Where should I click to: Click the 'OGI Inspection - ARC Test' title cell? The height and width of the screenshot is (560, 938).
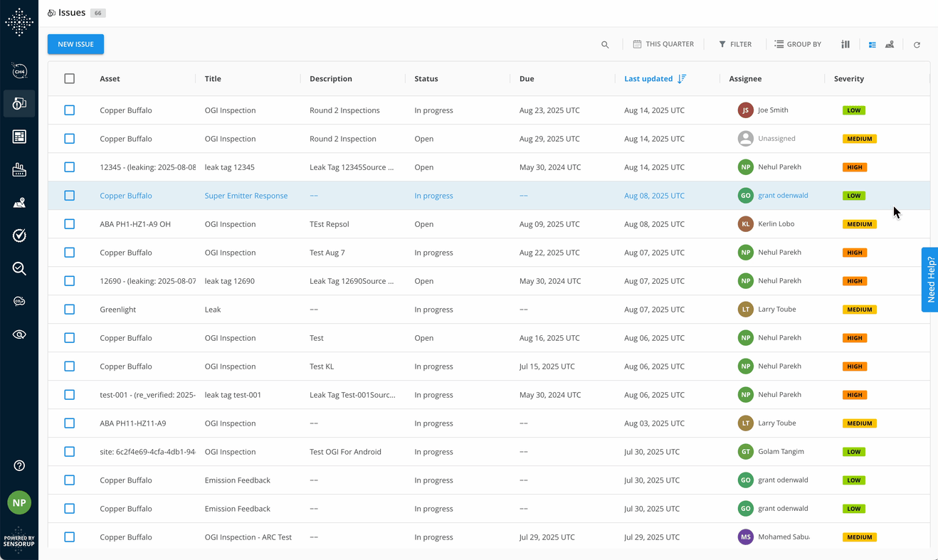(248, 537)
